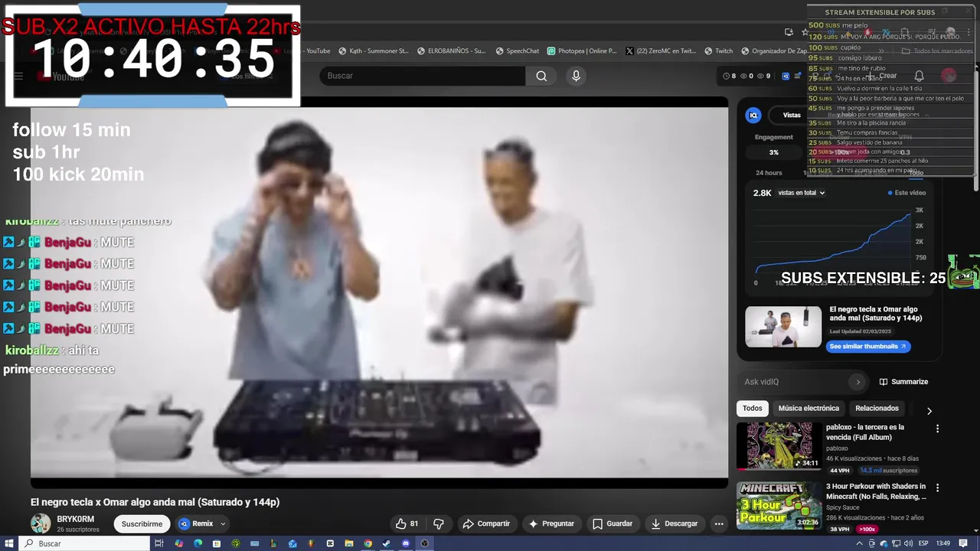Click the BRYK0RM channel name

tap(75, 519)
